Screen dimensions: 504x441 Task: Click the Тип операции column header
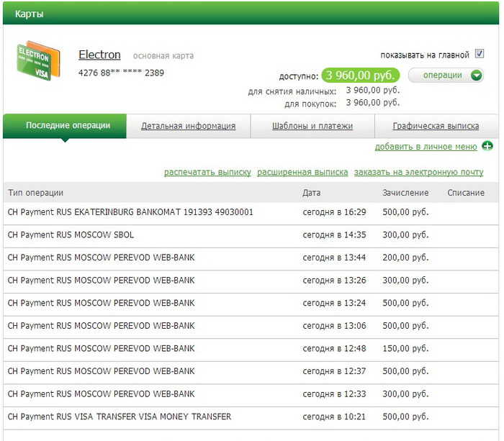click(35, 193)
